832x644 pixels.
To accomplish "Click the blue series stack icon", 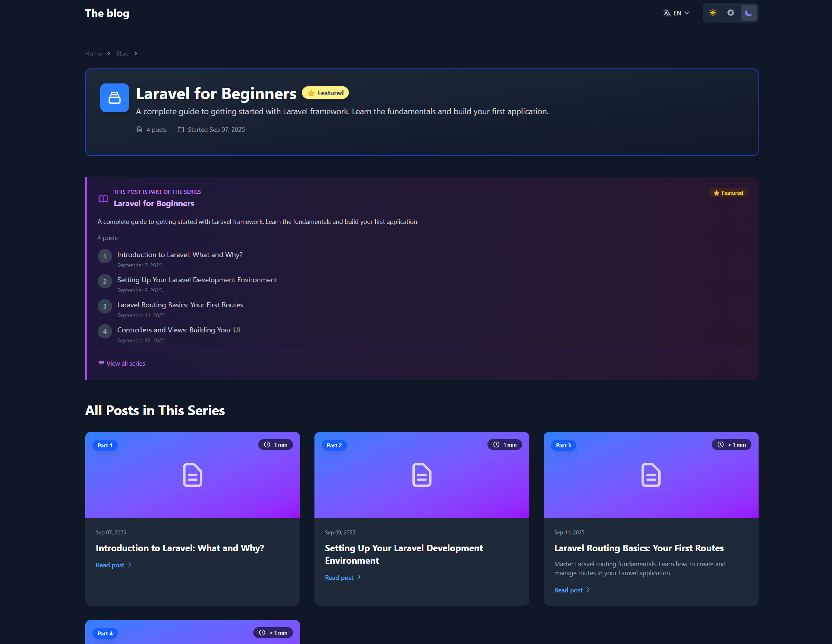I will (114, 98).
